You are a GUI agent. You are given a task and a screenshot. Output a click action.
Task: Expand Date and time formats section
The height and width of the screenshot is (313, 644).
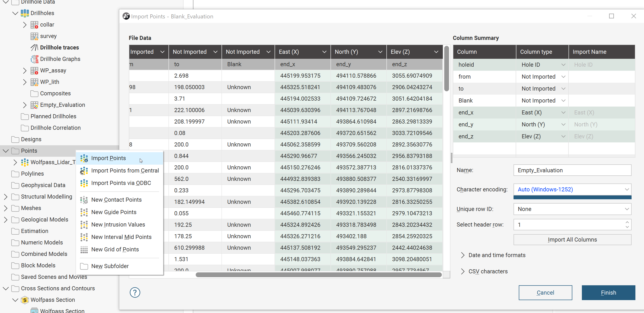point(463,255)
